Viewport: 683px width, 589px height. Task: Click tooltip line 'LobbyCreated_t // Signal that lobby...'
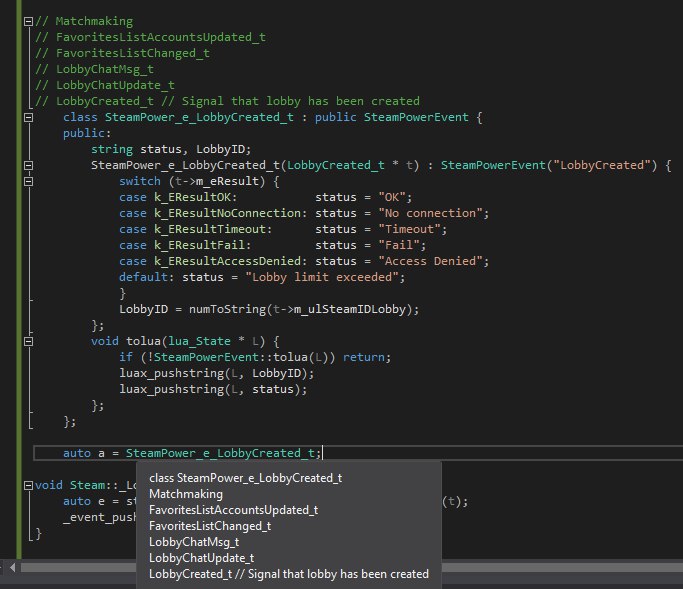(x=289, y=574)
